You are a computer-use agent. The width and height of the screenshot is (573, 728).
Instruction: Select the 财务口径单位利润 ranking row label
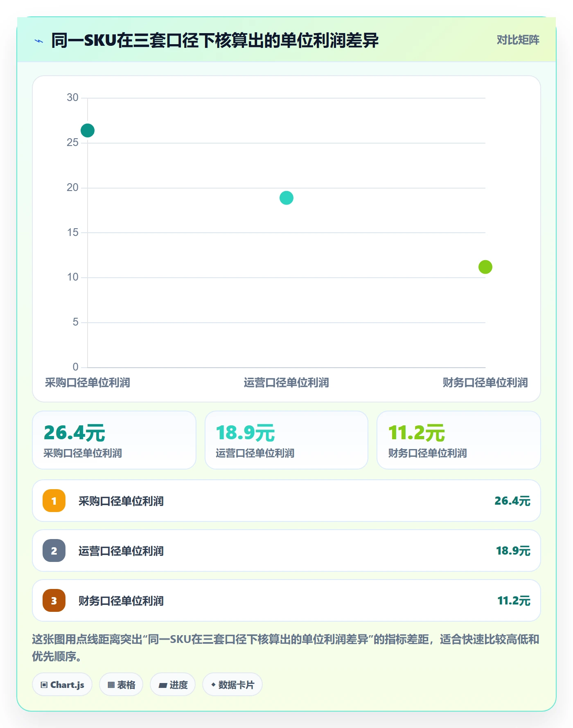tap(121, 601)
